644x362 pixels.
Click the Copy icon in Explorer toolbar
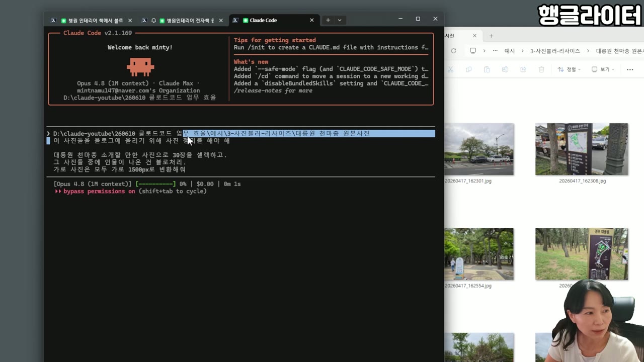pos(469,69)
